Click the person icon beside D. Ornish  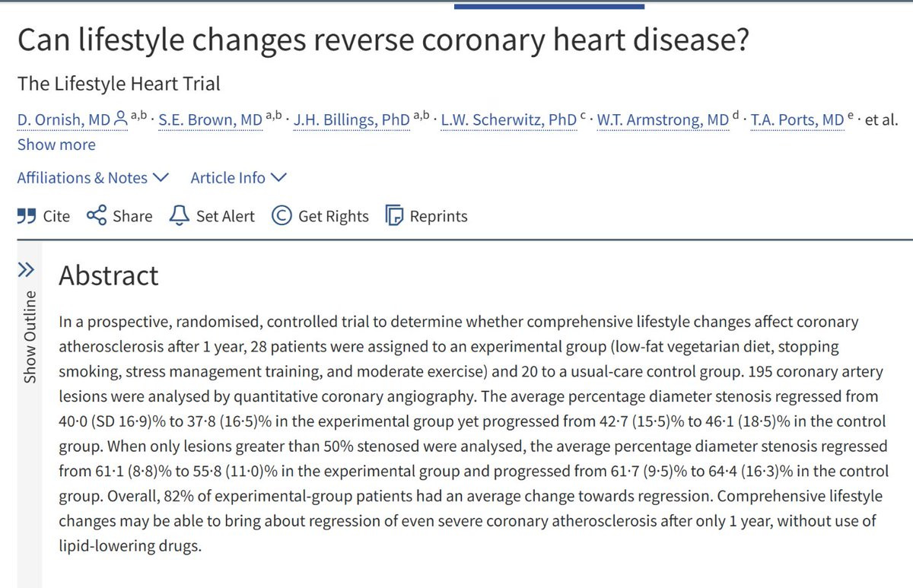pos(120,119)
